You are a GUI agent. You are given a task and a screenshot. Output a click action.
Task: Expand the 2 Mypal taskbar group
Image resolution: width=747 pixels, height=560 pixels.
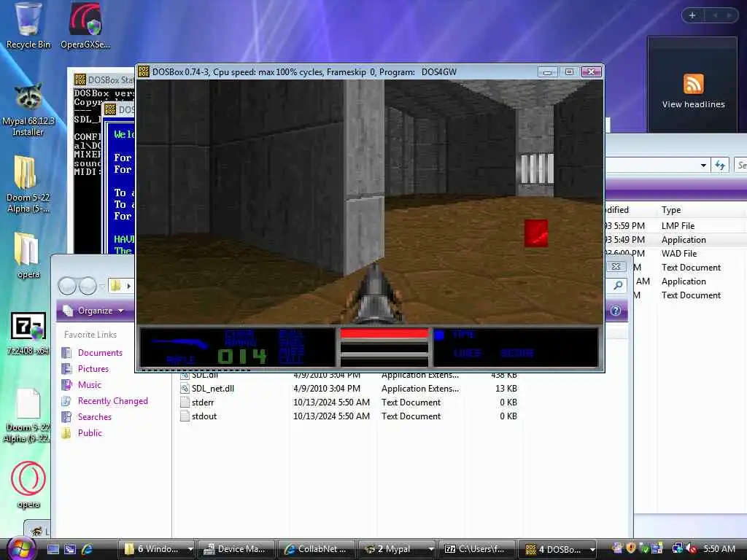pos(430,549)
